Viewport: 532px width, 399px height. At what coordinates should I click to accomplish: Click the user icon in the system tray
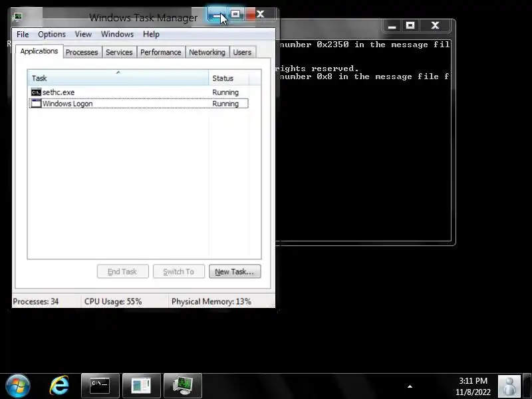pyautogui.click(x=509, y=386)
